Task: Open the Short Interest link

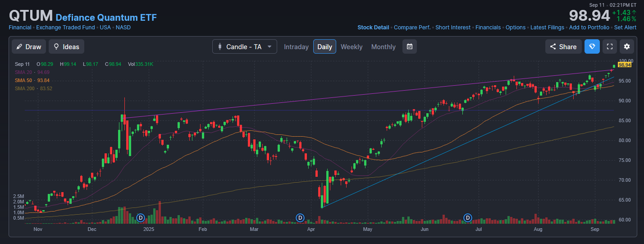Action: (452, 28)
